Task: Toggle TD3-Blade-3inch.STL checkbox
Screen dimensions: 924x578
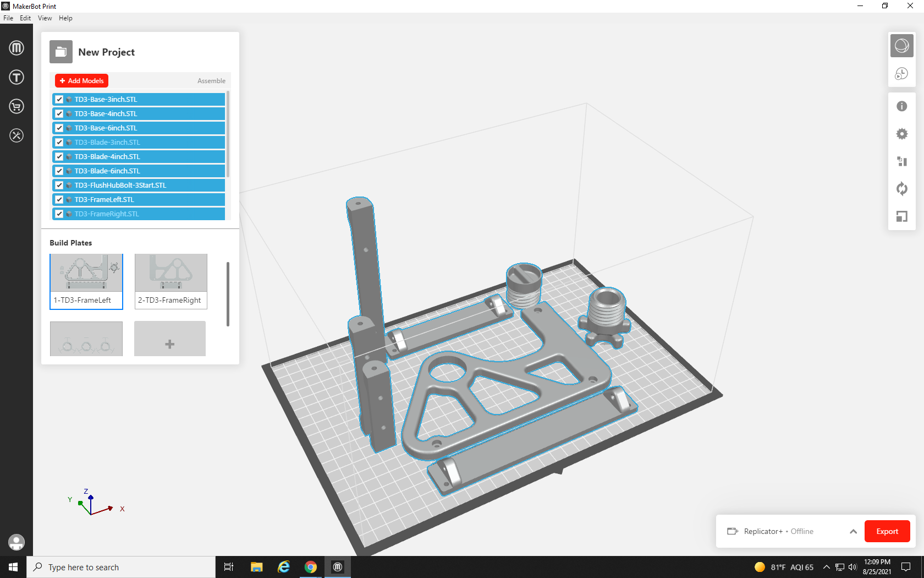Action: tap(59, 143)
